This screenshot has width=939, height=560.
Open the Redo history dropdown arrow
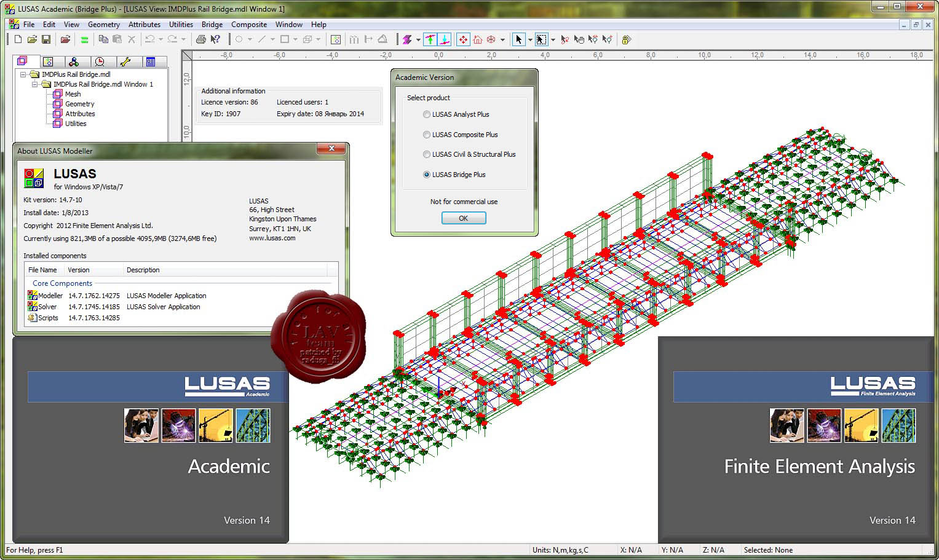pyautogui.click(x=183, y=39)
